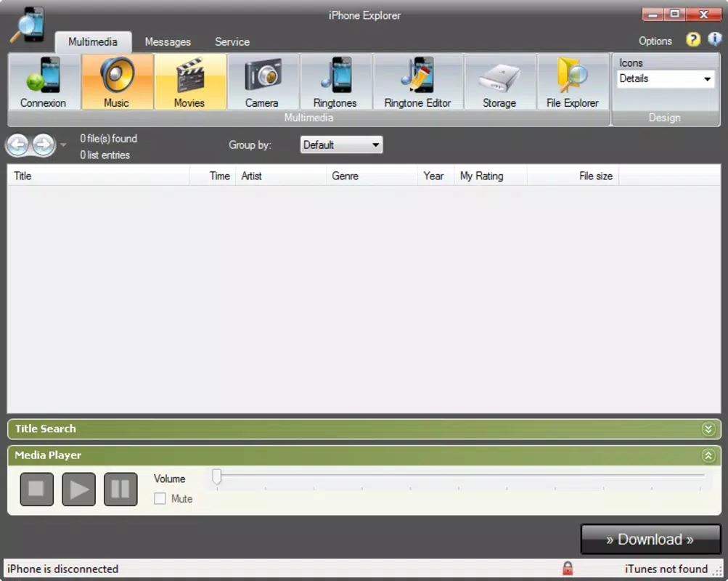Play the selected media
This screenshot has width=728, height=581.
click(78, 489)
